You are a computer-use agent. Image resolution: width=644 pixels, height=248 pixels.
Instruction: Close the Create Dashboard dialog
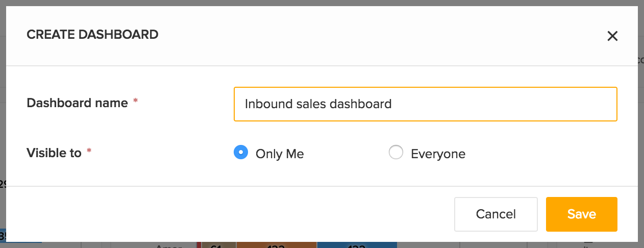click(x=612, y=36)
